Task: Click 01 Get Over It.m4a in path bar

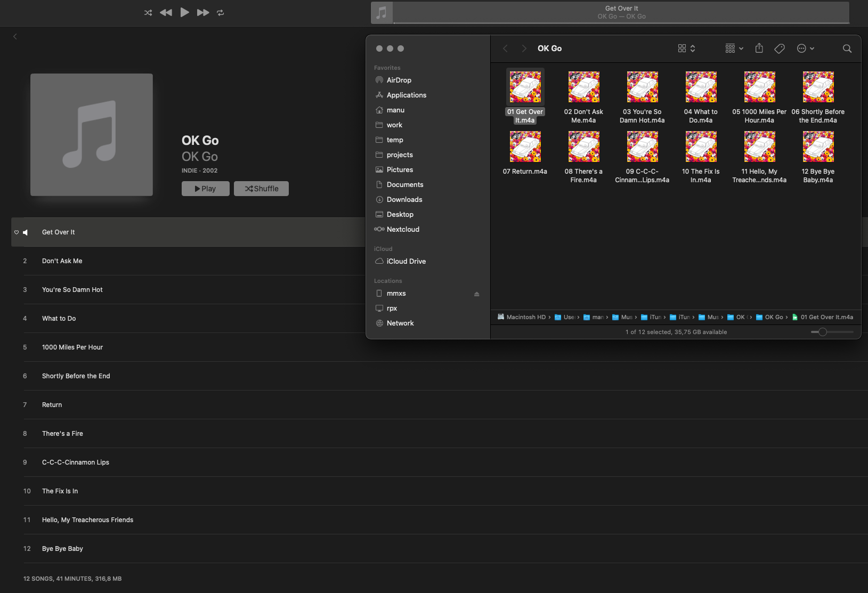Action: pyautogui.click(x=822, y=317)
